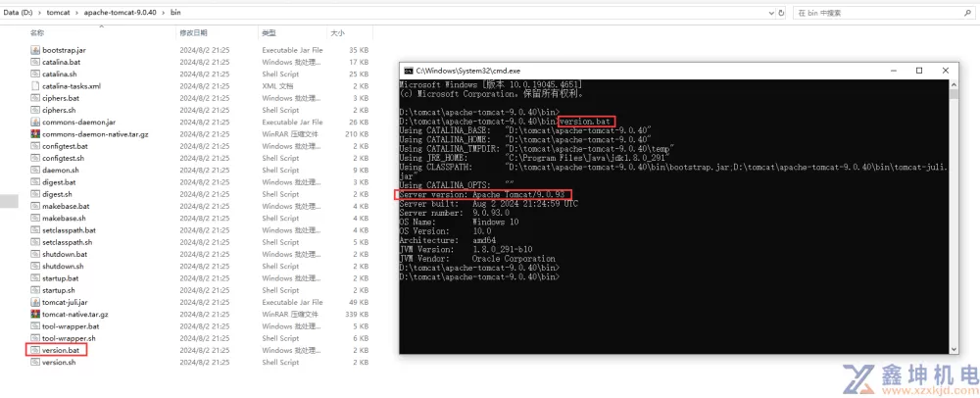Select the version.bat file icon
980x398 pixels.
(35, 350)
